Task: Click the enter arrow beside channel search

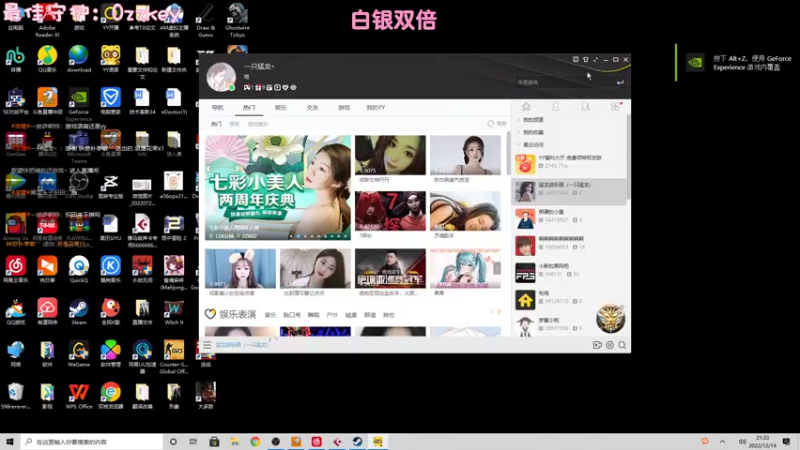Action: [620, 82]
